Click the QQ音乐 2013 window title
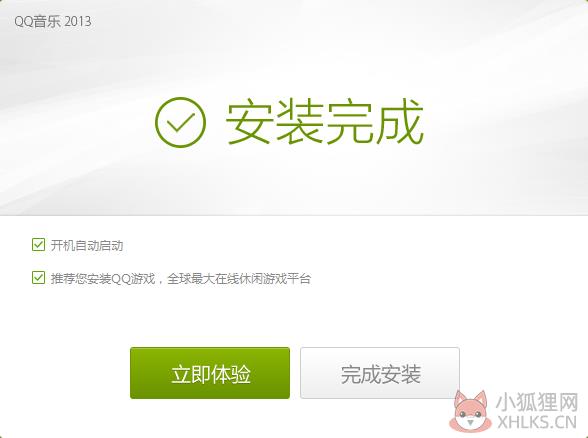Screen dimensions: 588x438 [x=53, y=21]
